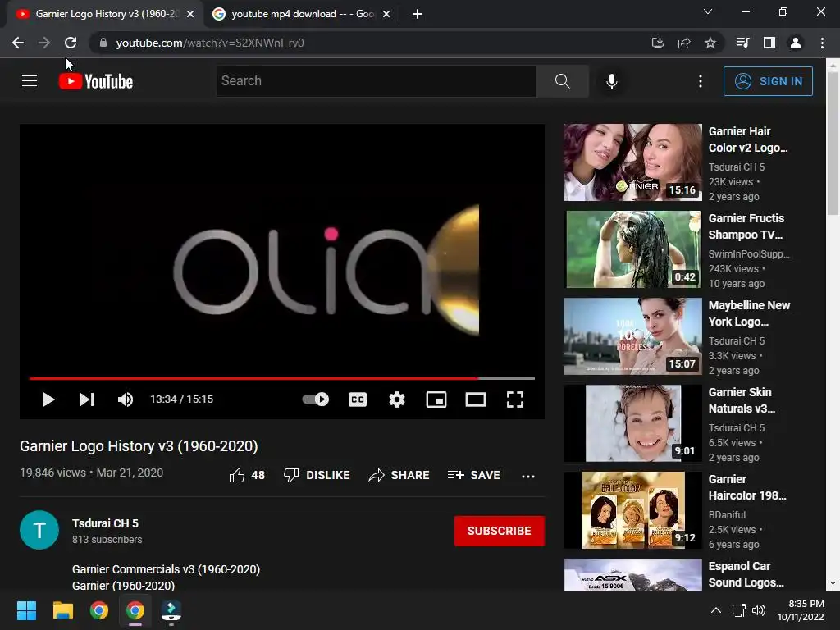
Task: Bookmark this page with star
Action: click(x=710, y=43)
